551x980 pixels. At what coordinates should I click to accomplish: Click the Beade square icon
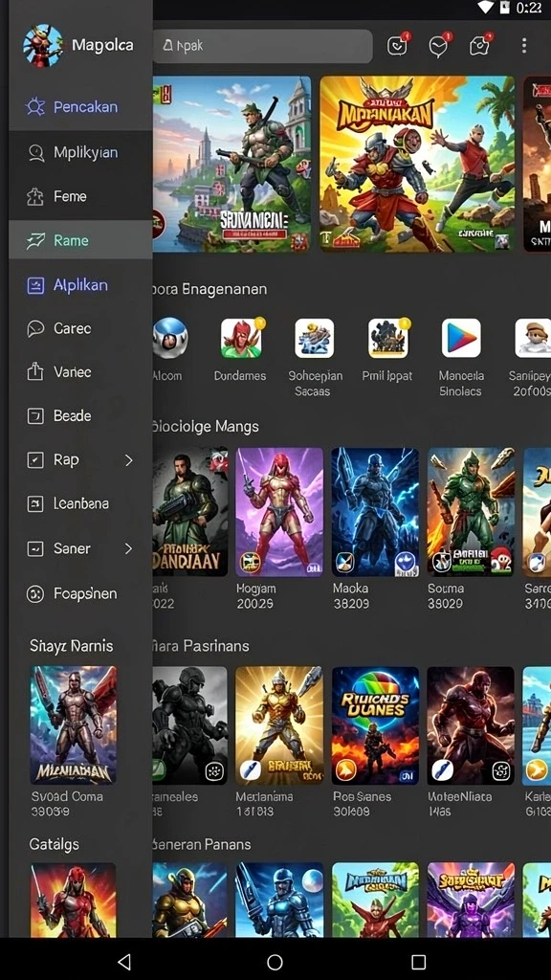[x=35, y=415]
